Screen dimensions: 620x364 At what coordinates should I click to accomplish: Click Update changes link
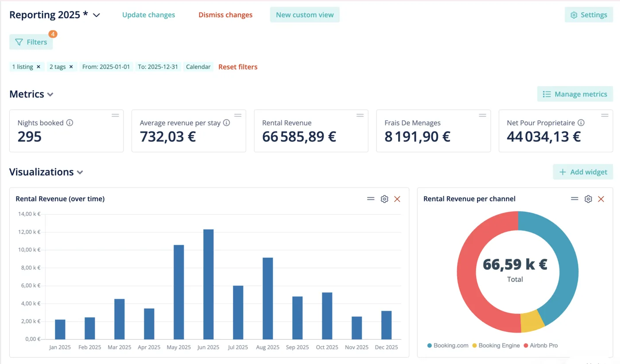[x=148, y=15]
